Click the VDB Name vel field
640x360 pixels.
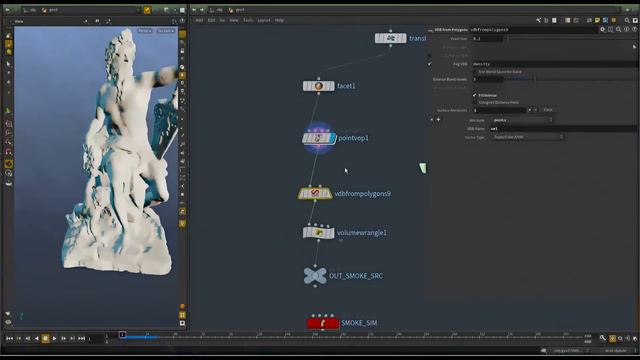(563, 129)
